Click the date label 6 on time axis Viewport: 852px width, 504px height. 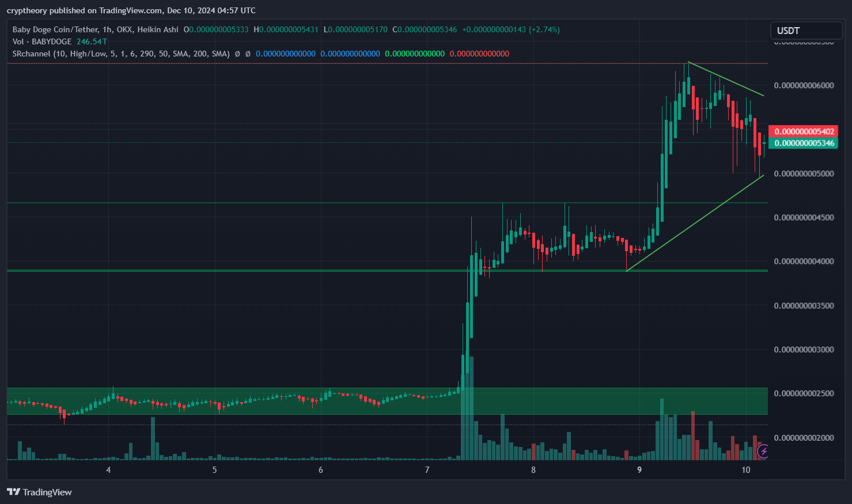point(321,470)
